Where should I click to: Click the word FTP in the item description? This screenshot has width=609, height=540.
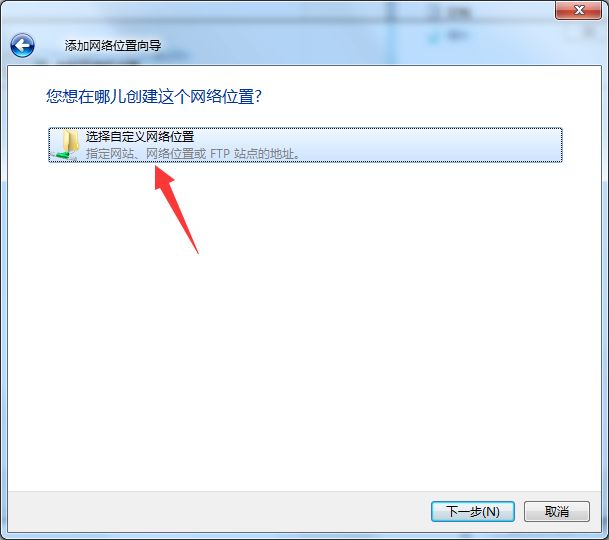pos(220,154)
